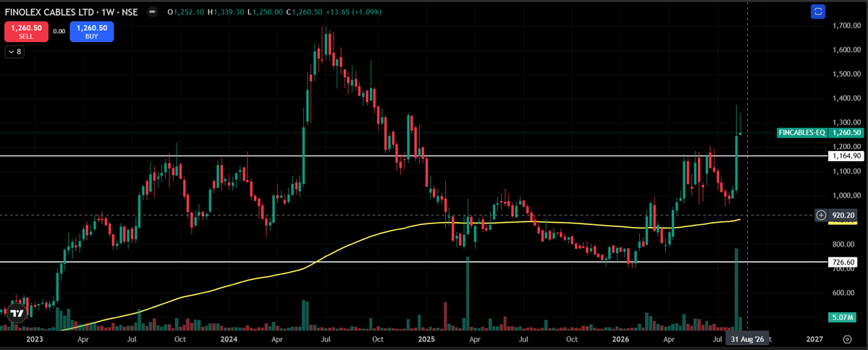Click the gray market status dash icon
This screenshot has height=350, width=868.
tap(152, 11)
